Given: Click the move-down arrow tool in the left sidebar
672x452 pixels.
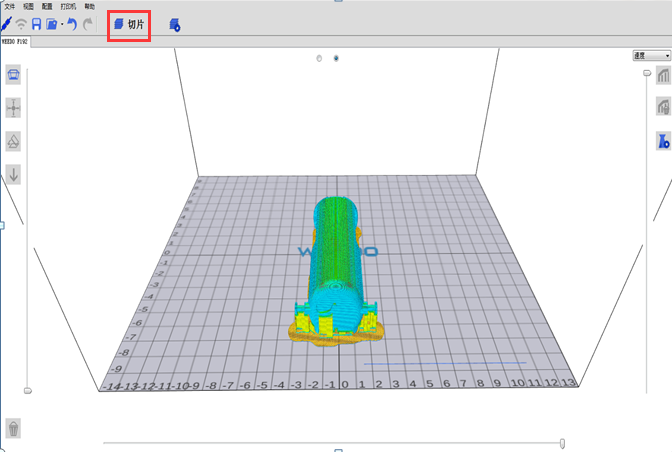Looking at the screenshot, I should 14,174.
